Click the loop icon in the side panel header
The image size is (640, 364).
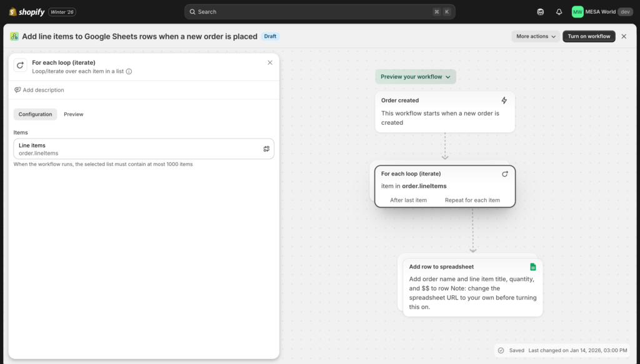tap(21, 66)
